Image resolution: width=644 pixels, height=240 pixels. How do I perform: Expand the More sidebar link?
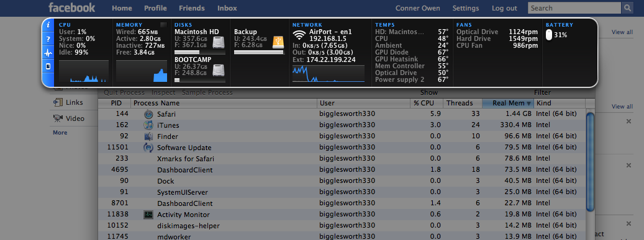[x=60, y=133]
